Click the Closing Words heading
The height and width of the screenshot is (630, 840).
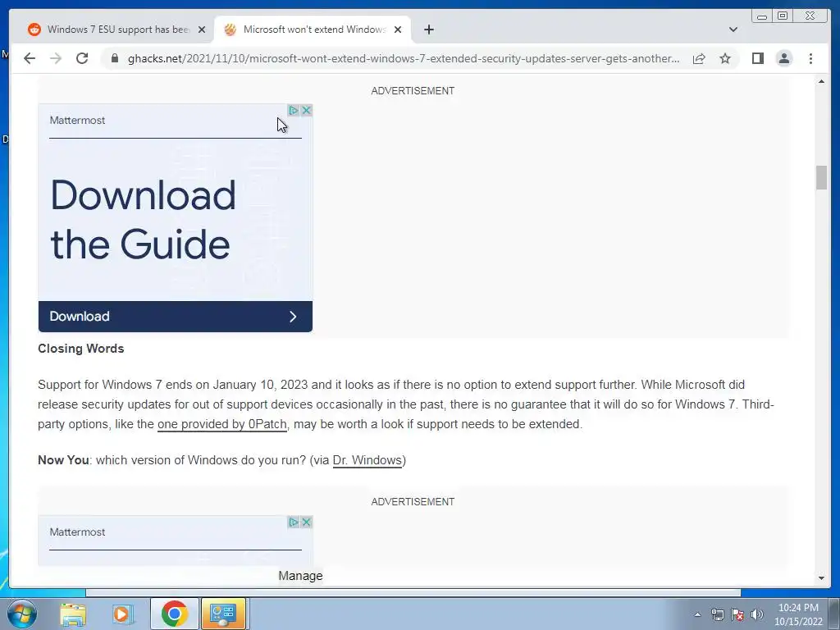81,349
